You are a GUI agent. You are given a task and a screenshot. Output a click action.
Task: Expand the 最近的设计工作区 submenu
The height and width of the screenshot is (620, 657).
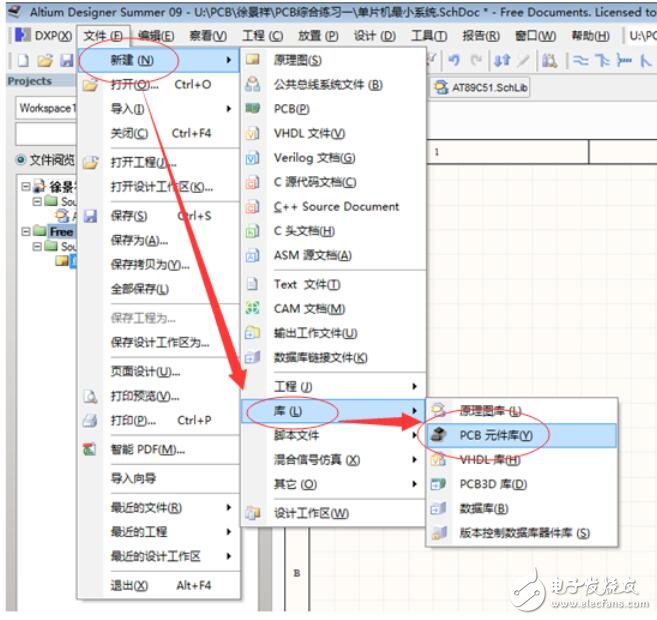(159, 556)
